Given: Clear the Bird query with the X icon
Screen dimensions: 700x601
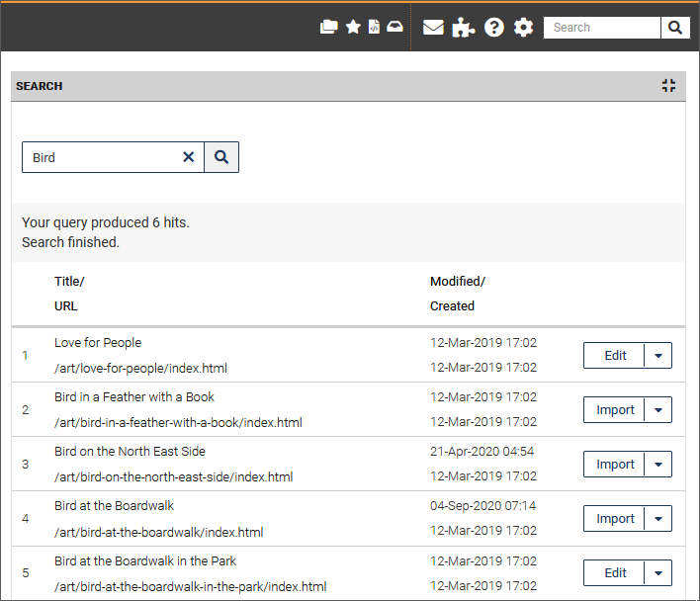Looking at the screenshot, I should tap(189, 157).
